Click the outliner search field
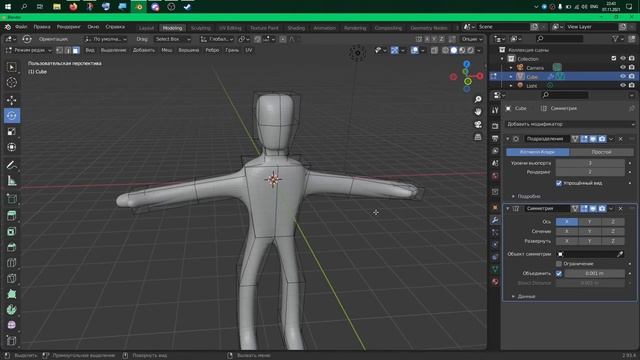This screenshot has height=360, width=640. pyautogui.click(x=559, y=39)
